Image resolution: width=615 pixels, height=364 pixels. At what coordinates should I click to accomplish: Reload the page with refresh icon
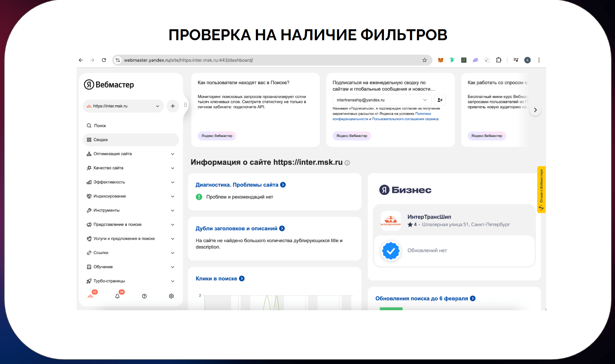pyautogui.click(x=104, y=60)
